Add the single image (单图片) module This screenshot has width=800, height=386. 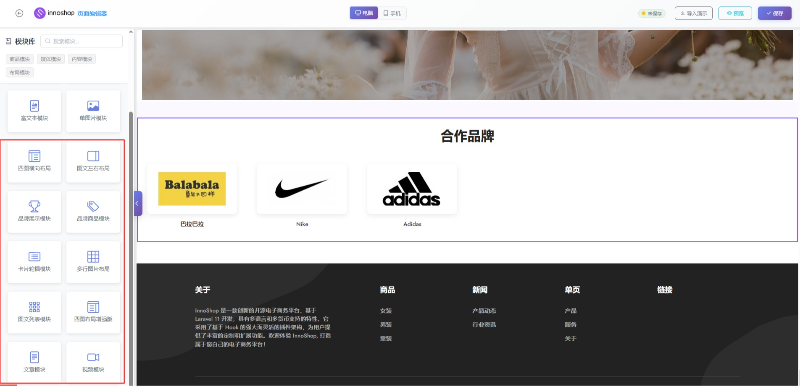click(93, 111)
